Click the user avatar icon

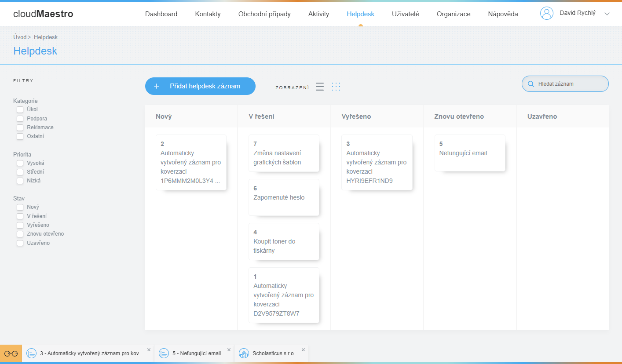tap(546, 14)
